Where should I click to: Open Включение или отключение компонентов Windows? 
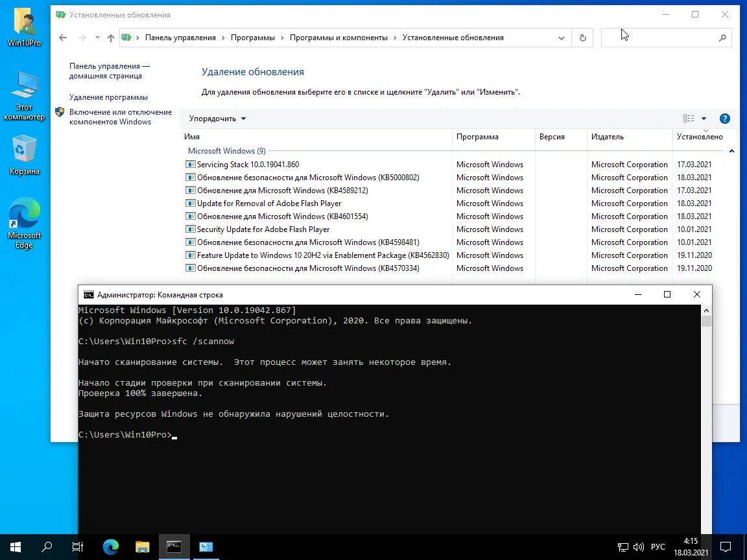tap(121, 117)
